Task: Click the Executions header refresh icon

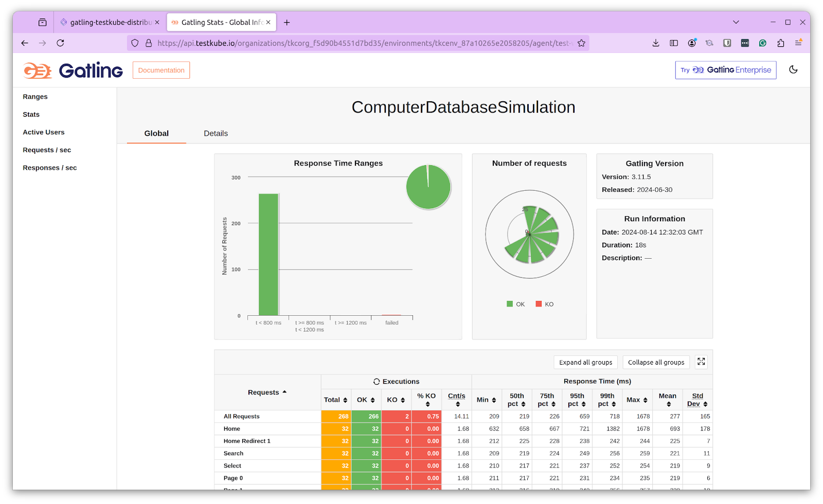Action: click(377, 382)
